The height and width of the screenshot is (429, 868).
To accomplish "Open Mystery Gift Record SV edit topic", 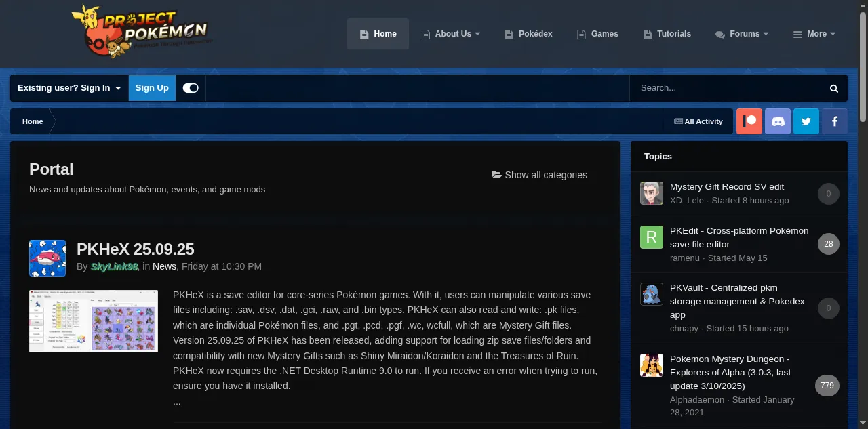I will 727,187.
